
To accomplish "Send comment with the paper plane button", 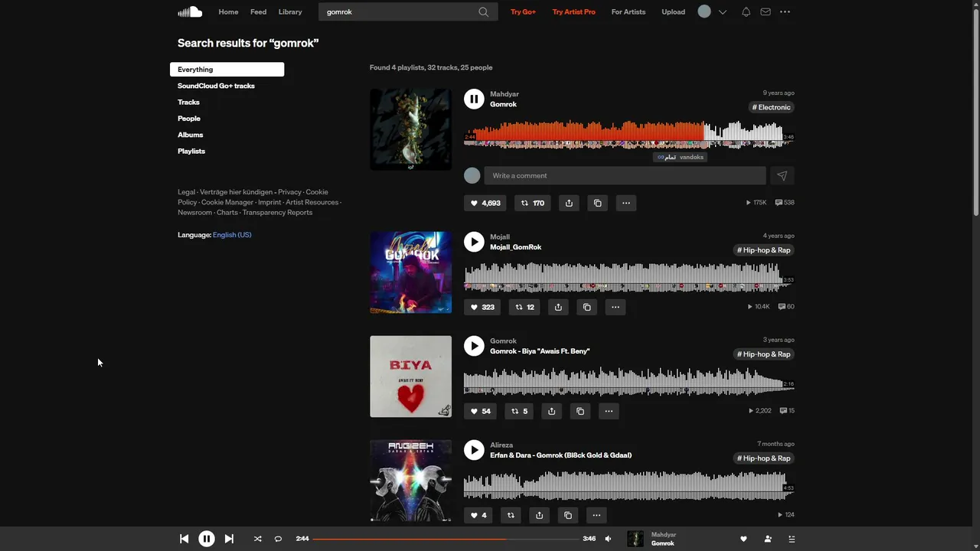I will click(x=782, y=176).
